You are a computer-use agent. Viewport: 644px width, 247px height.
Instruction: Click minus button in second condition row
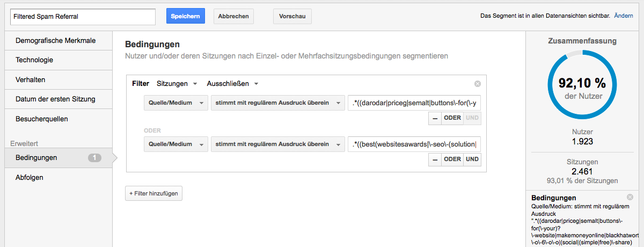point(434,159)
